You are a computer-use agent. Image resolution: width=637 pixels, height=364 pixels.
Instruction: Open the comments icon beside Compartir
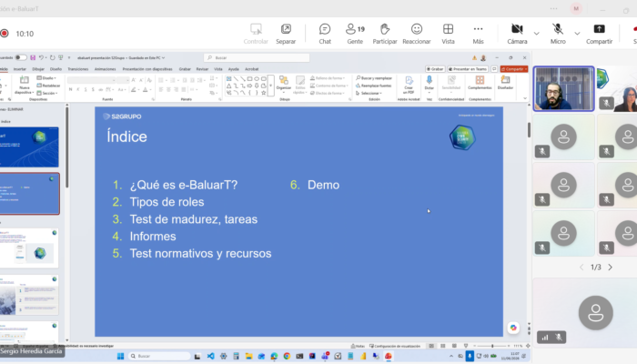pos(494,69)
